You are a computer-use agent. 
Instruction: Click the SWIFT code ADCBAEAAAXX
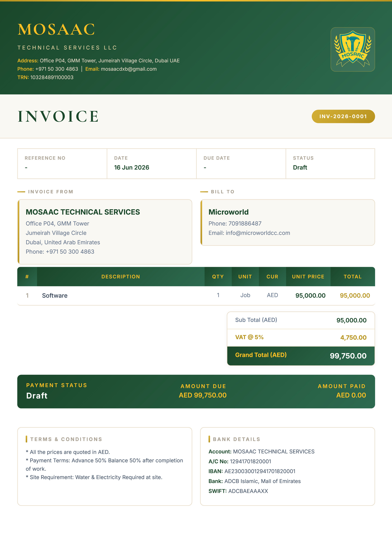pos(248,491)
